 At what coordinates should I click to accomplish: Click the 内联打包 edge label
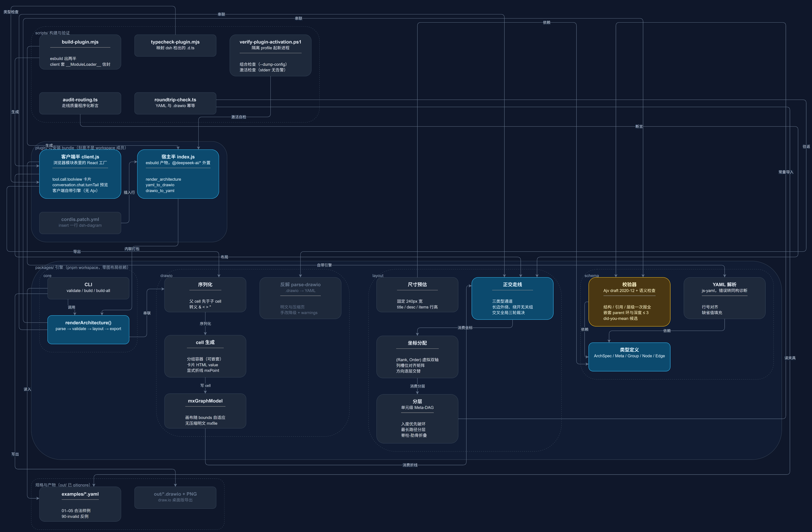click(132, 249)
